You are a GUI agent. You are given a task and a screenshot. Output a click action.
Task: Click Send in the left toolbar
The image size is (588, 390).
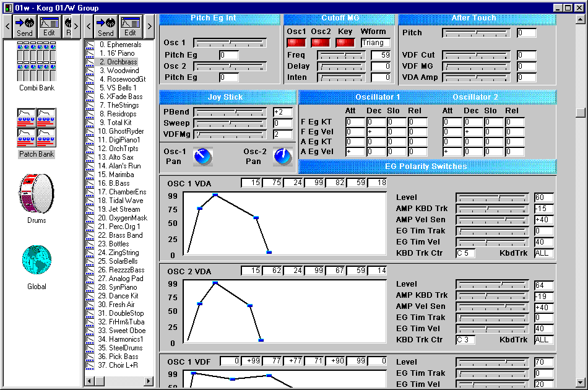pos(24,27)
